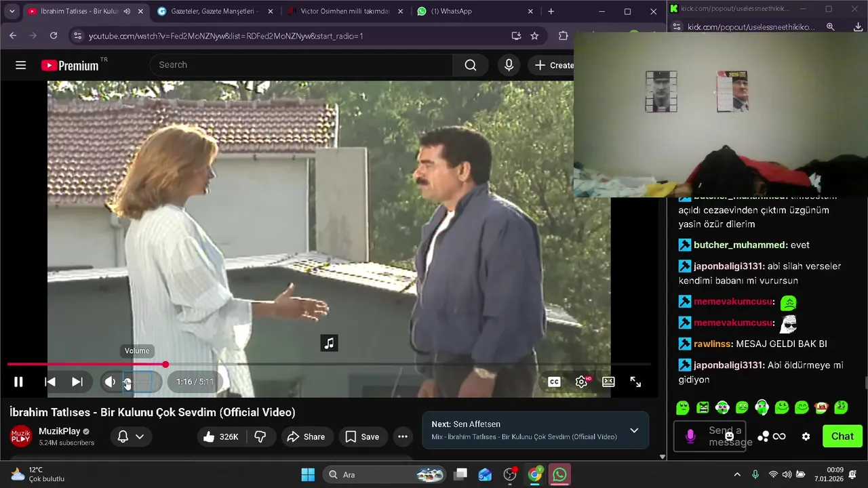Viewport: 868px width, 488px height.
Task: Open notification bell subscription dropdown
Action: click(x=131, y=437)
